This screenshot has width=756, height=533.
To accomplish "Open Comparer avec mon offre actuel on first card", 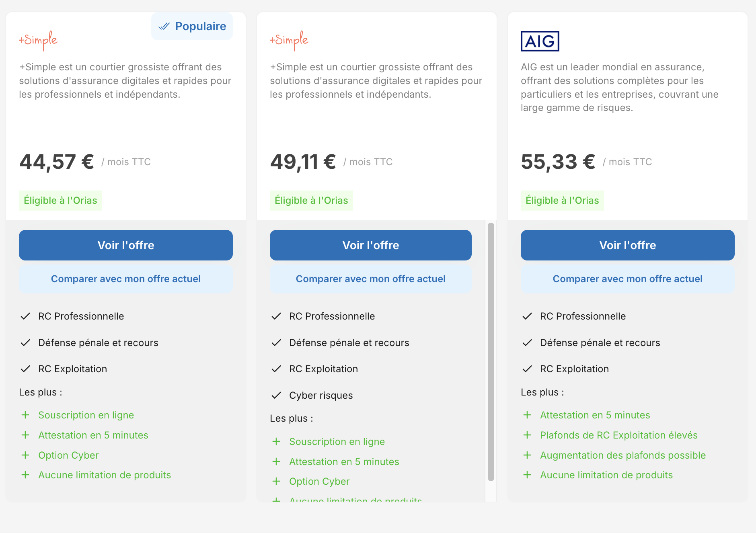I will click(125, 279).
